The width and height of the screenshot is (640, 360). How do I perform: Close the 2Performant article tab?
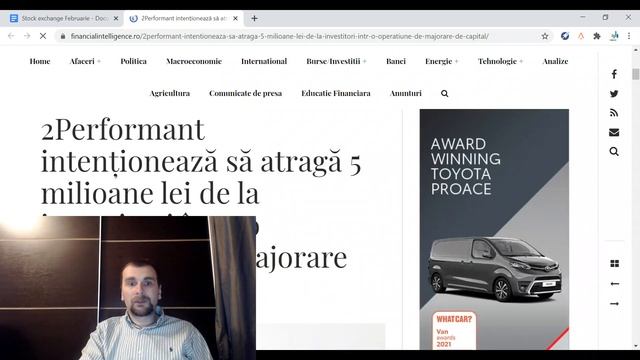(x=235, y=18)
